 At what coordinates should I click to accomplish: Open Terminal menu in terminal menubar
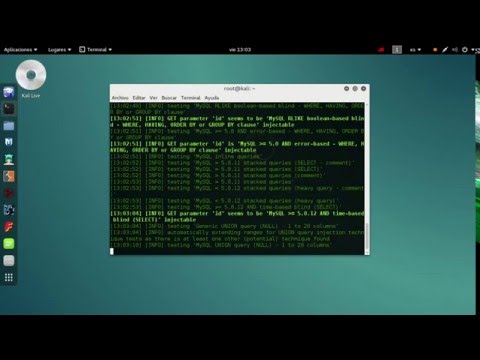tap(191, 98)
